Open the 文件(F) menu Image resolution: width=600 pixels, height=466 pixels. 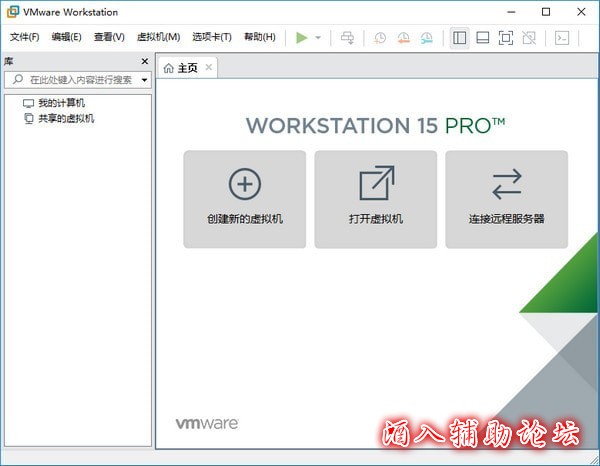pos(24,38)
